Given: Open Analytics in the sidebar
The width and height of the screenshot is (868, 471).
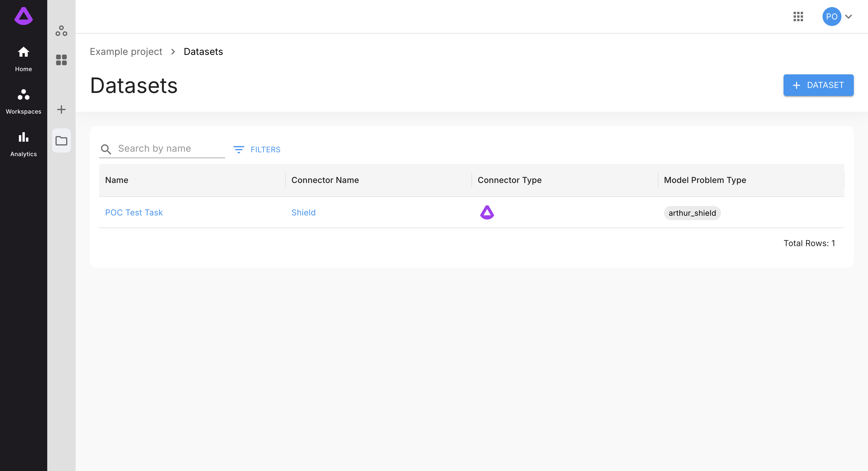Looking at the screenshot, I should [24, 144].
